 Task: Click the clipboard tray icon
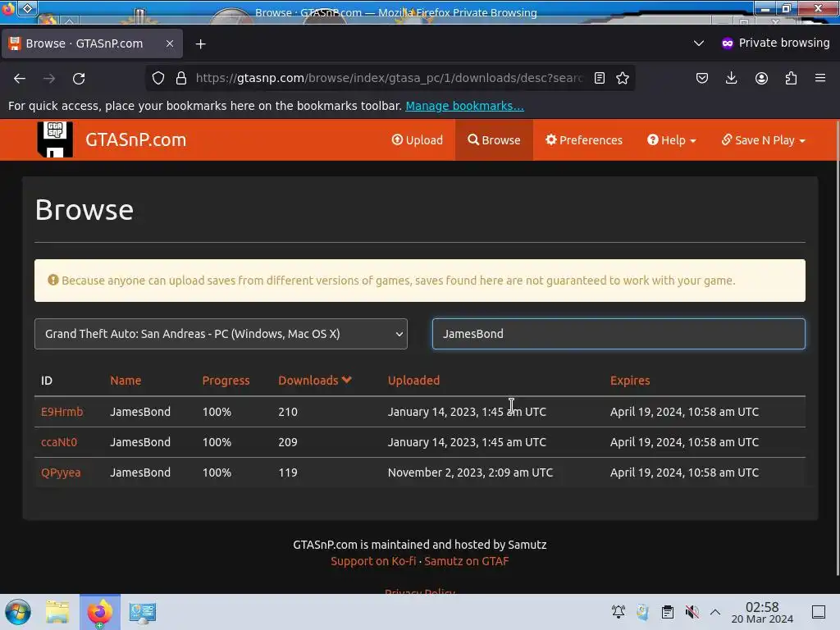[x=667, y=611]
